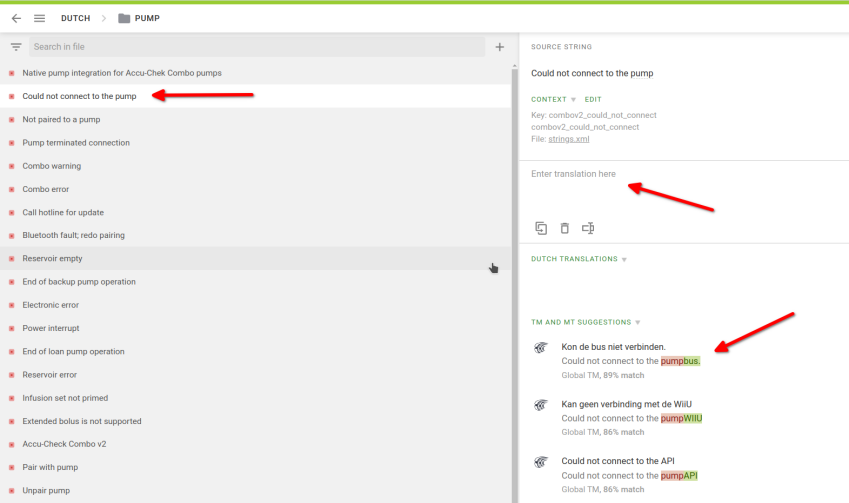Click red status icon of 'Reservoir empty'
Image resolution: width=849 pixels, height=503 pixels.
[x=11, y=259]
